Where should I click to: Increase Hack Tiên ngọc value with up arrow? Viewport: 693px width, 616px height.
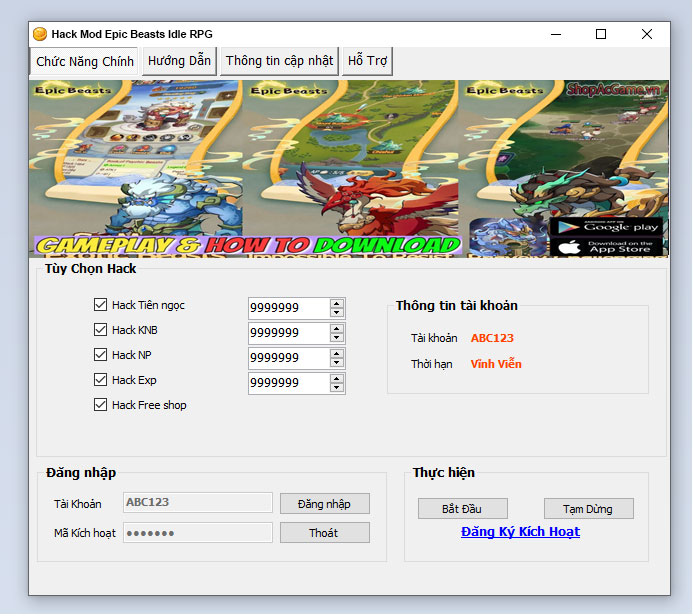(337, 304)
